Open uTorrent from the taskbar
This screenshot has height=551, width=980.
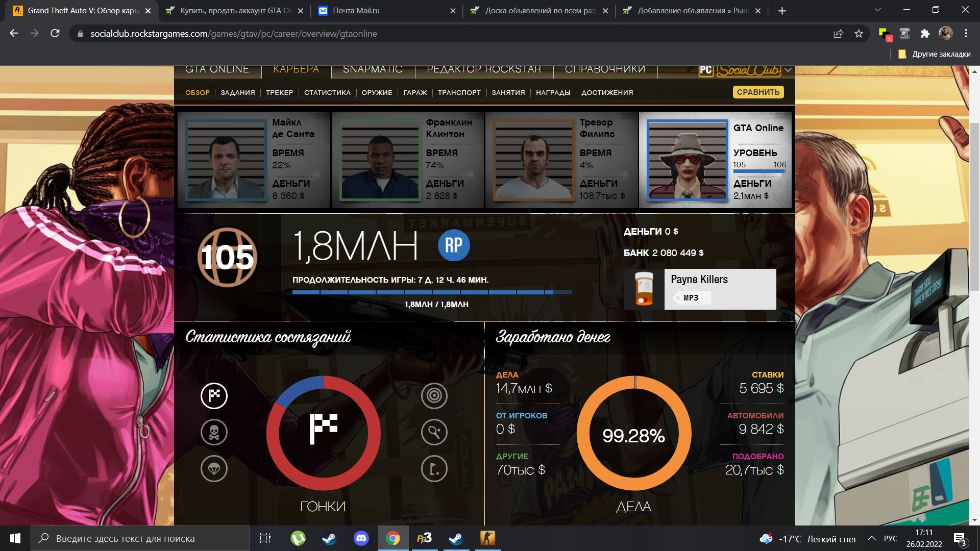click(298, 538)
